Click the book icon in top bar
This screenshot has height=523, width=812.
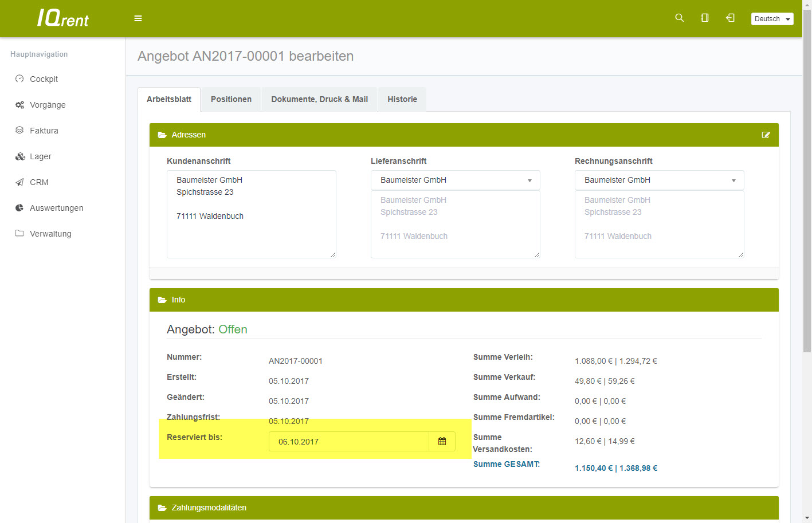(x=705, y=18)
